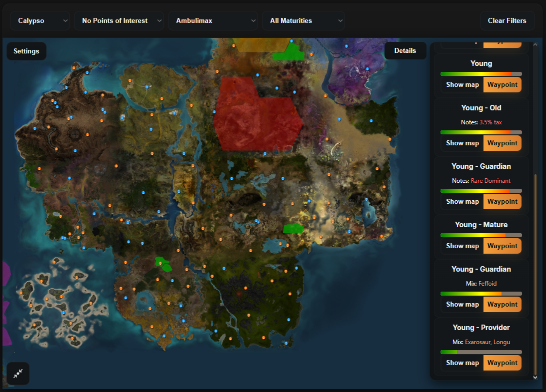546x392 pixels.
Task: Click the 'Young - Provider' heading
Action: tap(481, 328)
